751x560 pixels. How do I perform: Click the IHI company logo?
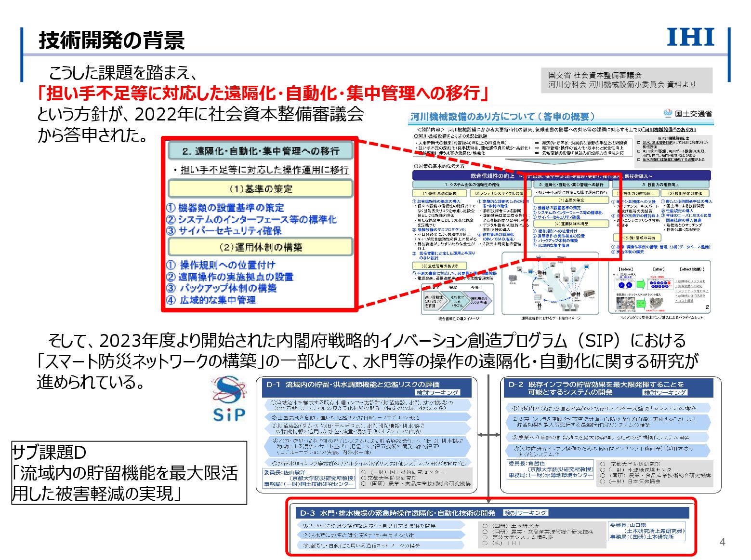690,37
